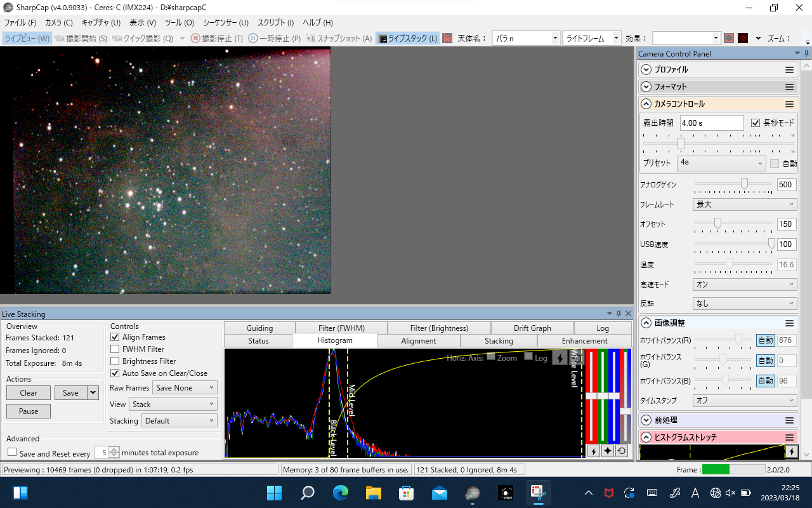Click the Live Stack toolbar button

[407, 38]
